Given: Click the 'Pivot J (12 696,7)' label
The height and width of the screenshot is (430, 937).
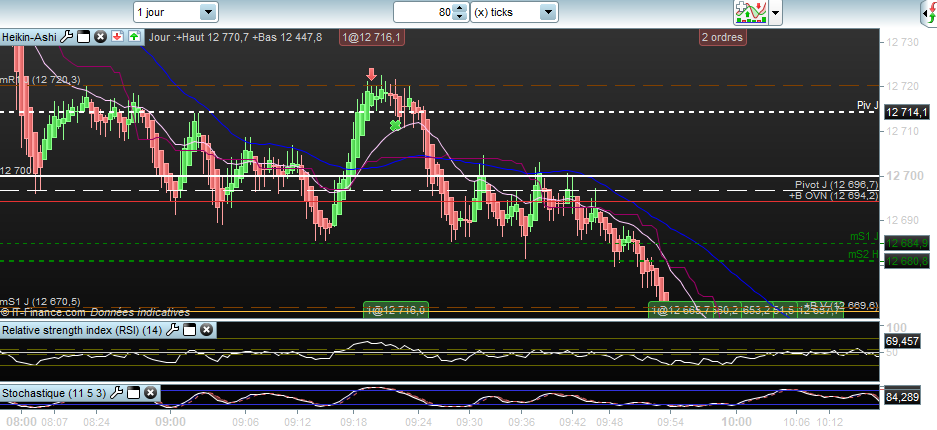Looking at the screenshot, I should [x=837, y=185].
